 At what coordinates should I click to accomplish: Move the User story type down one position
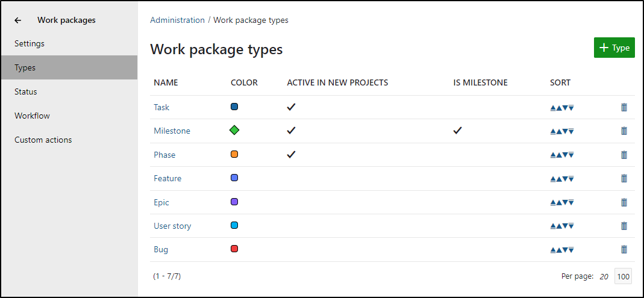tap(564, 226)
